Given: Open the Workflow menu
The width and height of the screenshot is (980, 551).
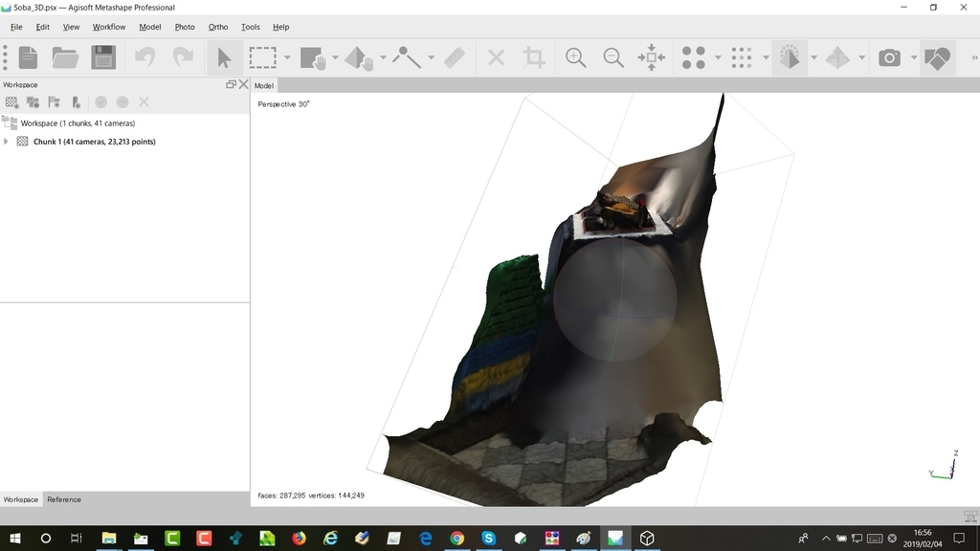Looking at the screenshot, I should pyautogui.click(x=109, y=27).
